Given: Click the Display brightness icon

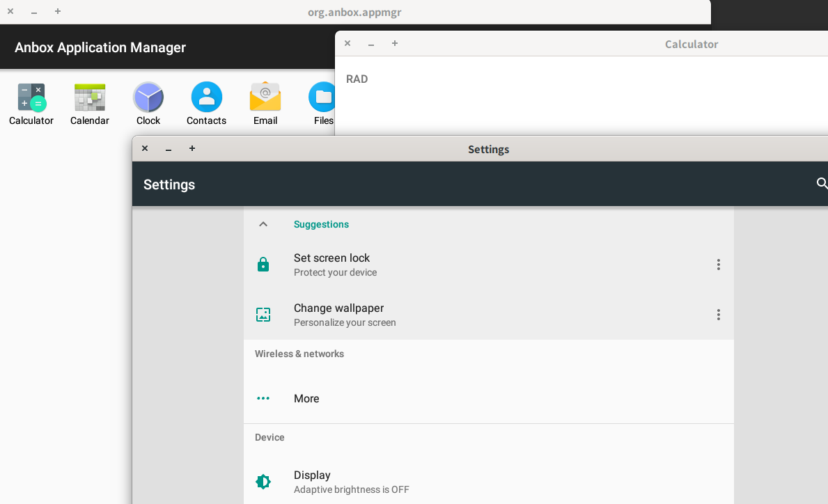Looking at the screenshot, I should pyautogui.click(x=263, y=481).
